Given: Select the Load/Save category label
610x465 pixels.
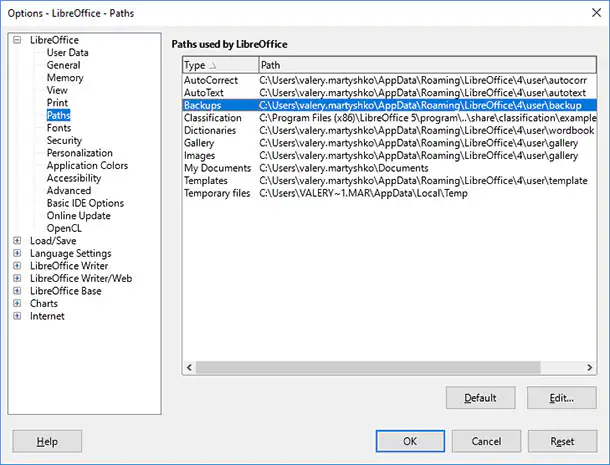Looking at the screenshot, I should [x=53, y=240].
